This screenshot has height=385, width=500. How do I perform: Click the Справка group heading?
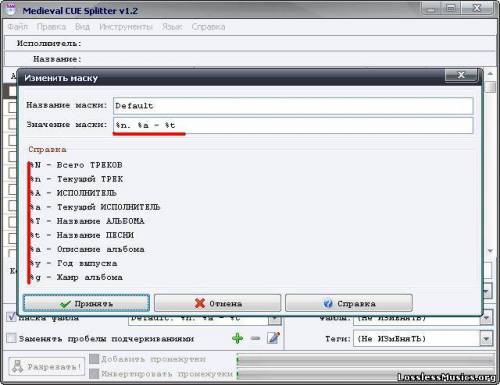[x=47, y=149]
